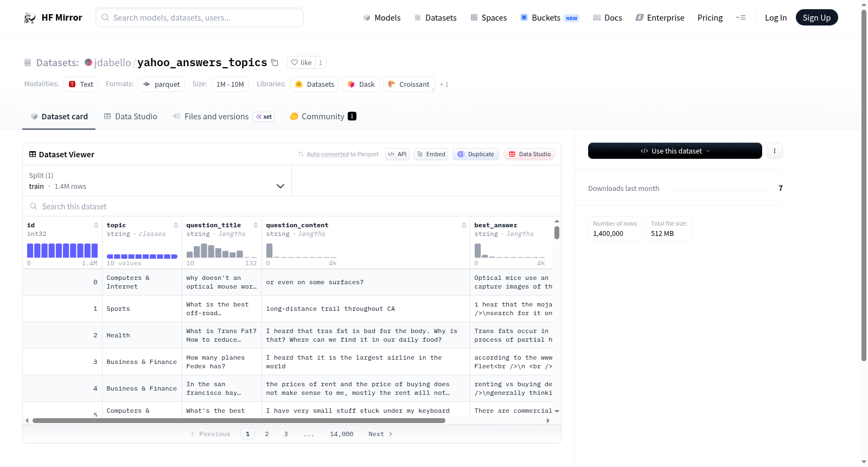Screen dimensions: 868x467
Task: Go to page 3 of the table
Action: pyautogui.click(x=286, y=434)
